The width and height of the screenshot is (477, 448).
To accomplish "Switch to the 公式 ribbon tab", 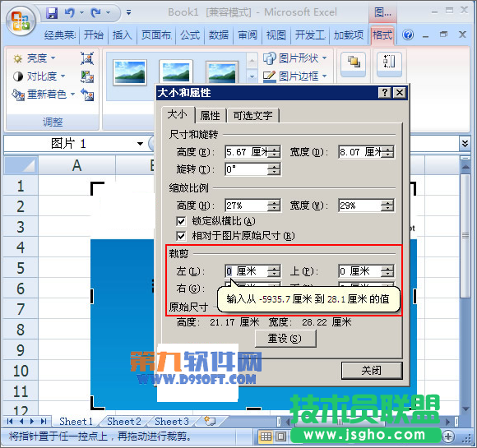I will pos(190,35).
